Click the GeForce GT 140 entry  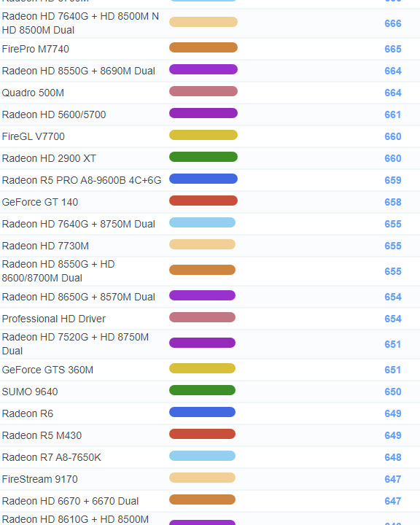tap(40, 202)
